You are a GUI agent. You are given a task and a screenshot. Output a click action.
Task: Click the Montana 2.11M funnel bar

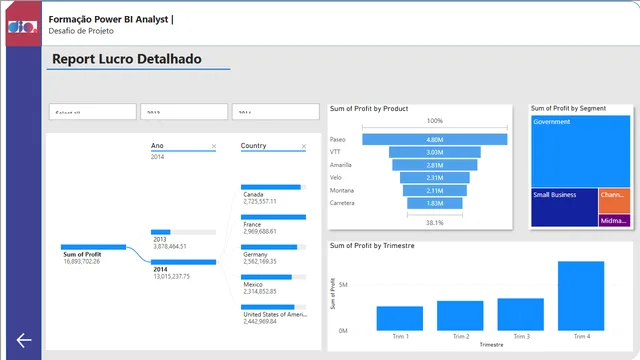click(435, 191)
